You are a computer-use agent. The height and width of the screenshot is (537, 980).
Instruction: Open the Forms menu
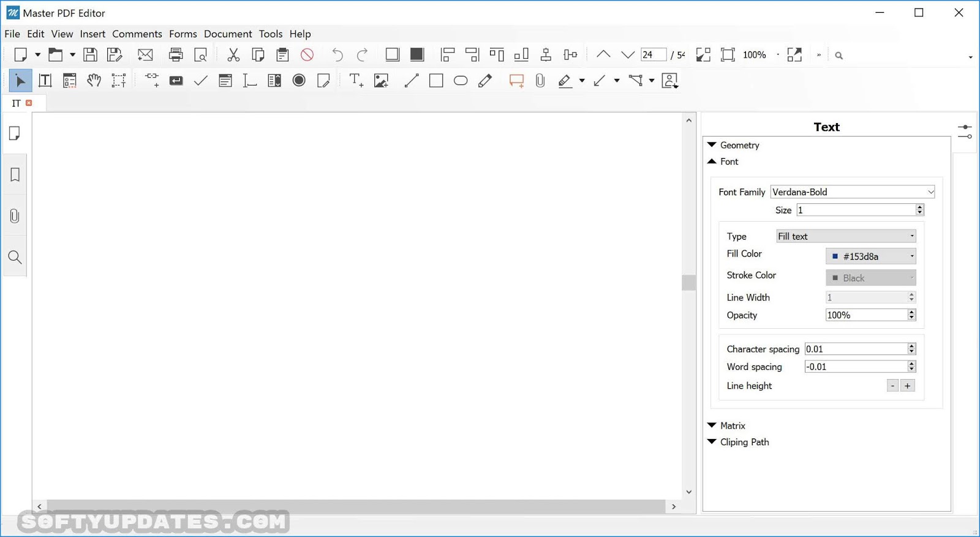click(183, 34)
